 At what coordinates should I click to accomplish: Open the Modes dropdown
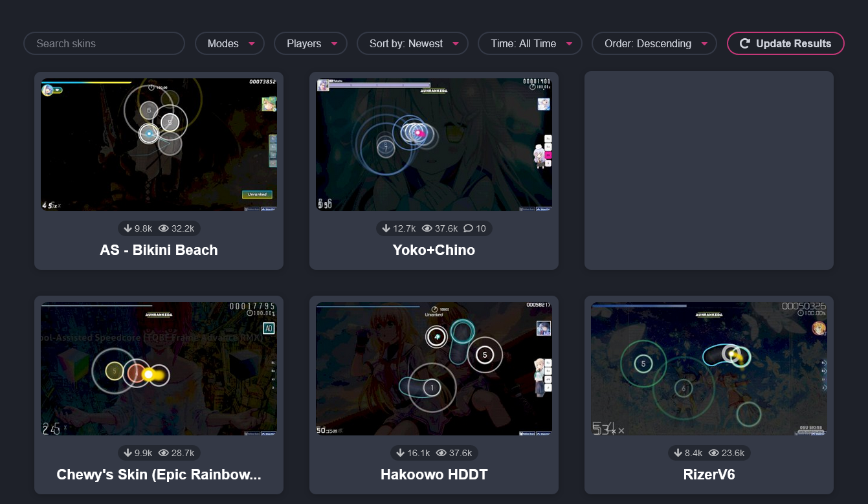(230, 43)
